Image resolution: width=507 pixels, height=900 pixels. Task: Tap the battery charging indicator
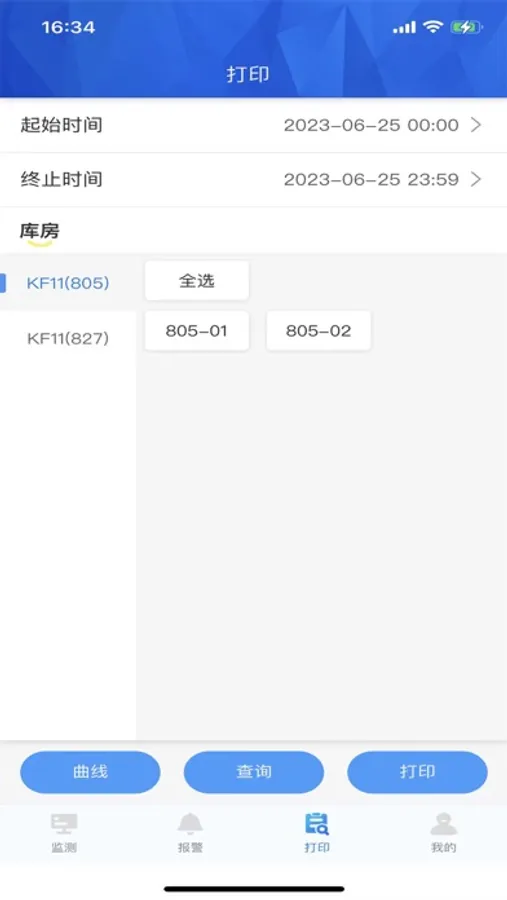coord(466,27)
